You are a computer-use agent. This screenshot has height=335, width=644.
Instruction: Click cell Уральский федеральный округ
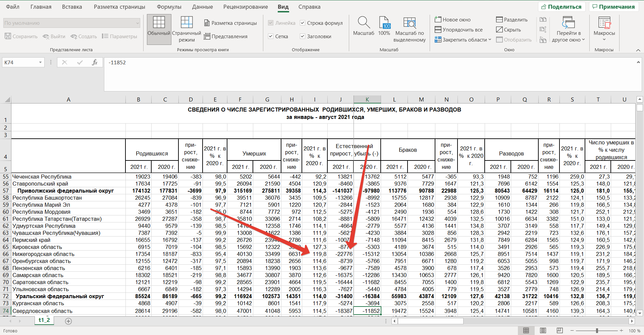(x=68, y=296)
